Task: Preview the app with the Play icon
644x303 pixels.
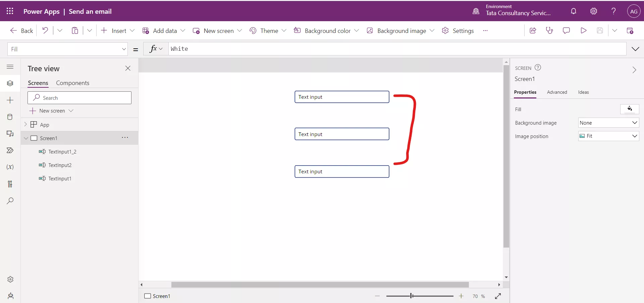Action: tap(584, 30)
